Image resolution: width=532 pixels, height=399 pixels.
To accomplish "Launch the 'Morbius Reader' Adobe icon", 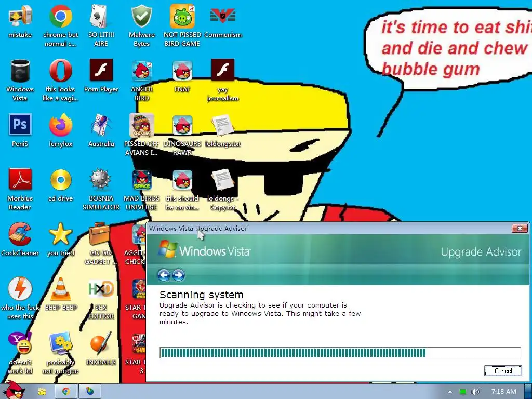I will click(20, 179).
